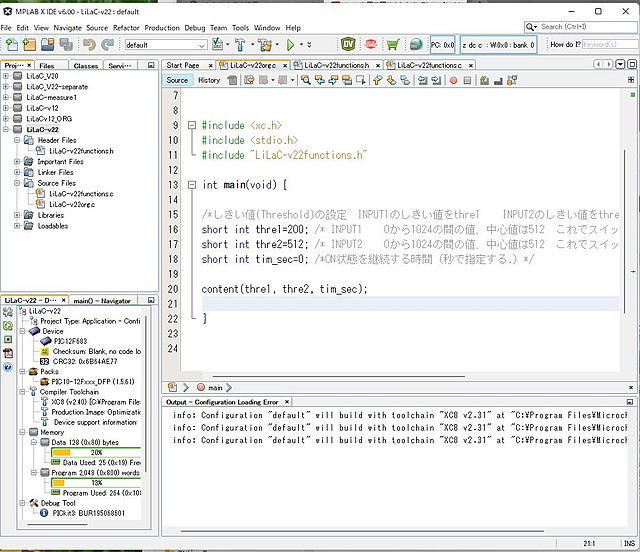Viewport: 640px width, 552px height.
Task: Expand the LiLaC_V20 project node
Action: 6,76
